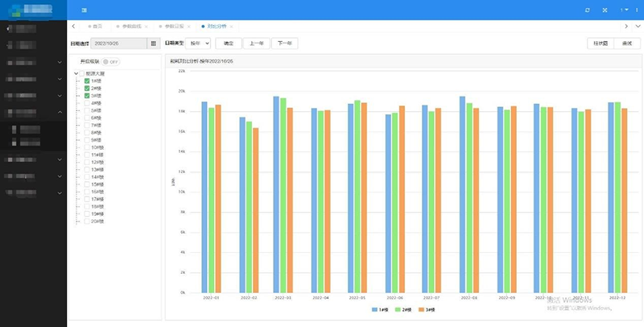The image size is (644, 327).
Task: Uncheck the 1#楼 checkbox
Action: click(x=88, y=81)
